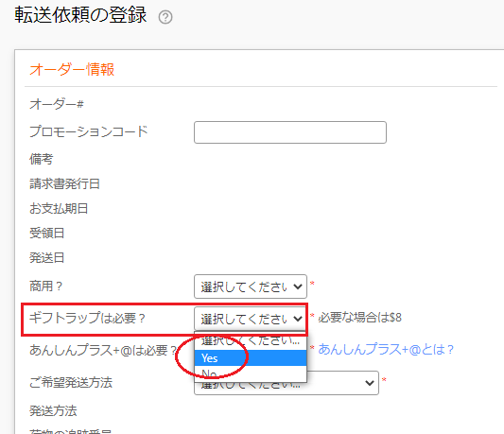Click the オーダー# label

57,104
